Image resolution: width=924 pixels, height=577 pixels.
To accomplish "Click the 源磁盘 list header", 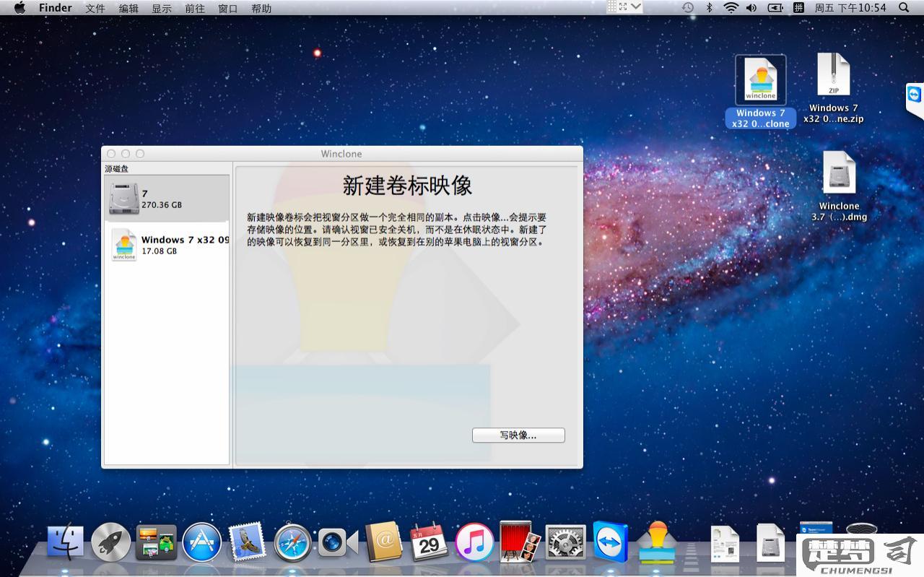I will point(116,168).
